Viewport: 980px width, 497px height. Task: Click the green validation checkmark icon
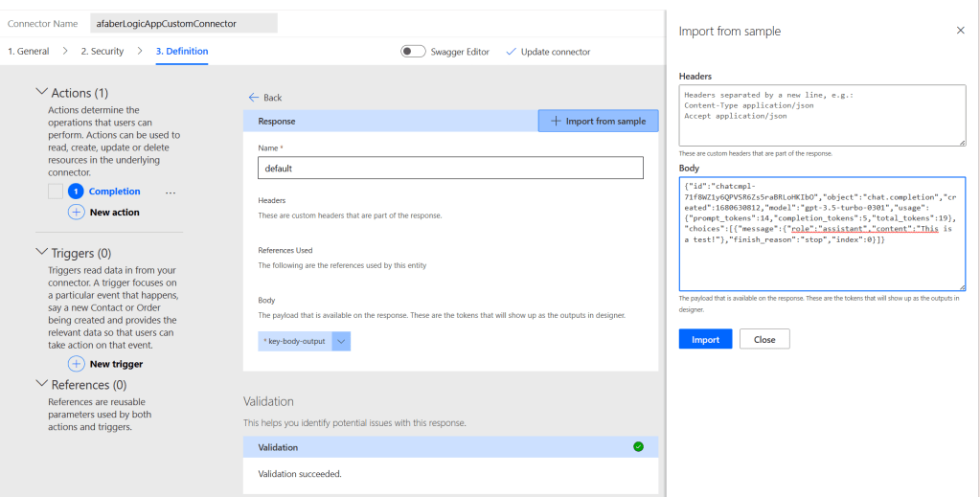638,446
